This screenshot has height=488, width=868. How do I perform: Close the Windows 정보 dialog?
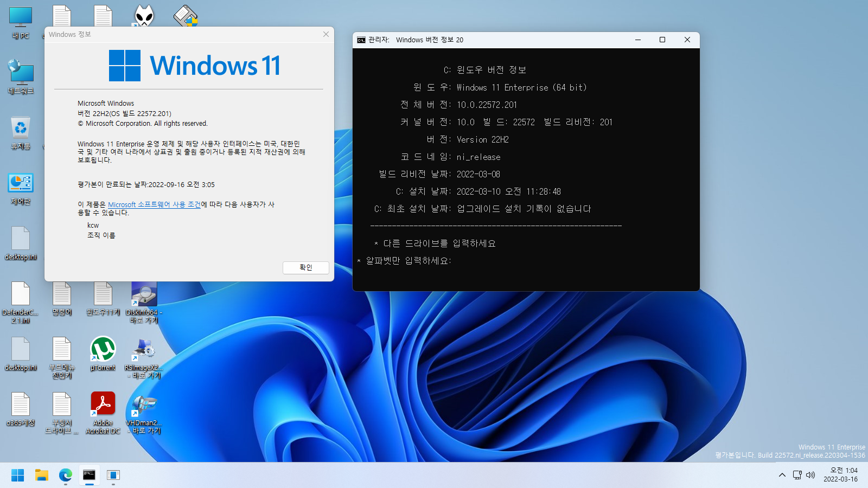tap(326, 34)
